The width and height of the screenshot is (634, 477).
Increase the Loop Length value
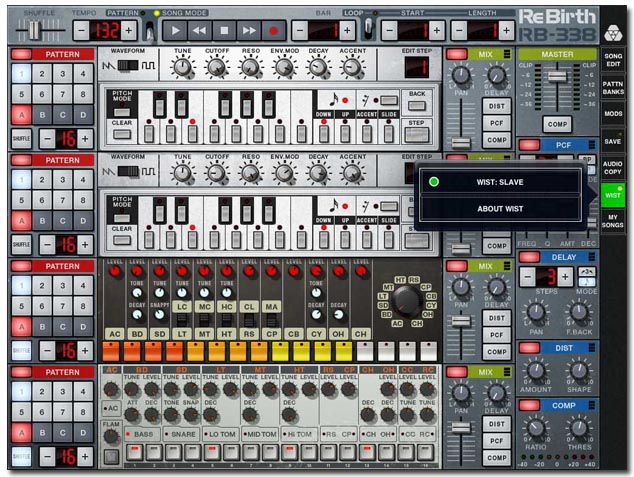point(506,31)
